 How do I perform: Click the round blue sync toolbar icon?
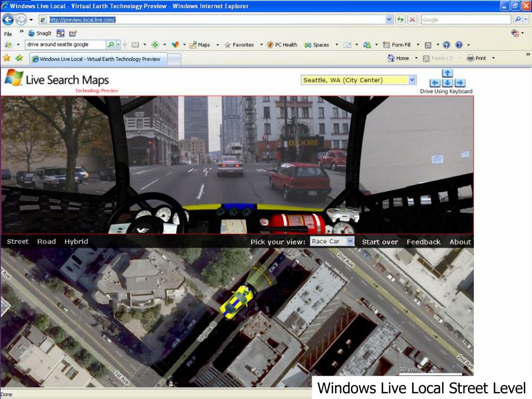click(446, 45)
